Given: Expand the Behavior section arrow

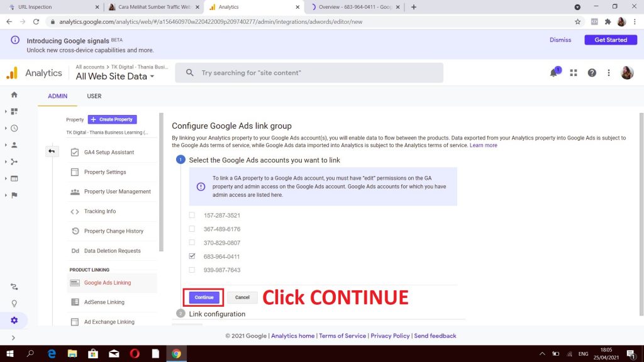Looking at the screenshot, I should (x=6, y=178).
